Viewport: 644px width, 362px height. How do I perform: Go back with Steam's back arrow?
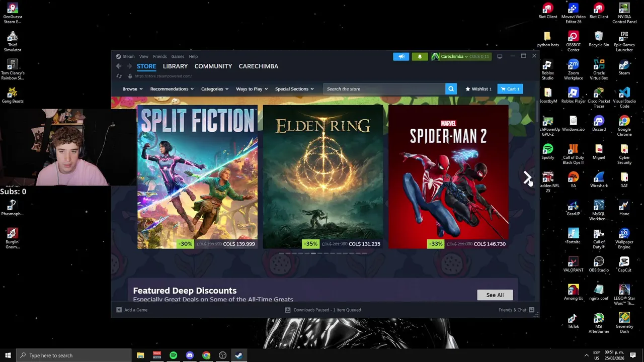[x=119, y=66]
